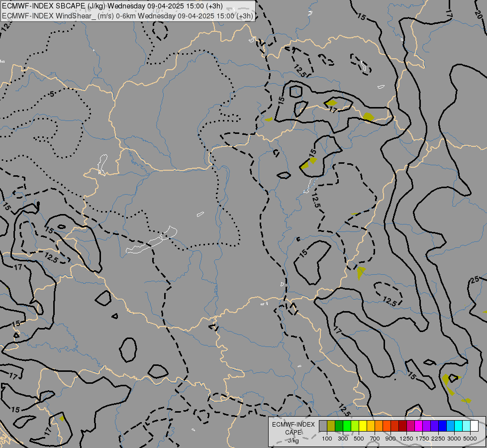Click the CAPE word in legend
487x448 pixels.
pyautogui.click(x=293, y=433)
